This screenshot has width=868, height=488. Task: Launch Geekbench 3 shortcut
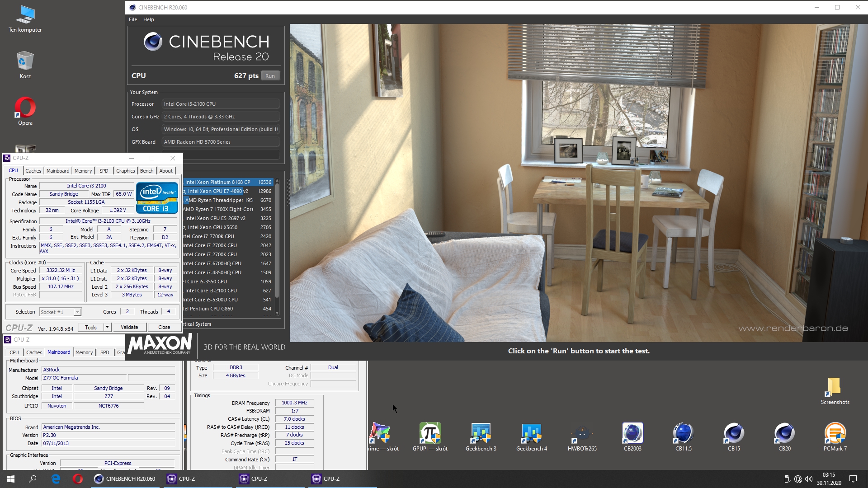[x=481, y=436]
